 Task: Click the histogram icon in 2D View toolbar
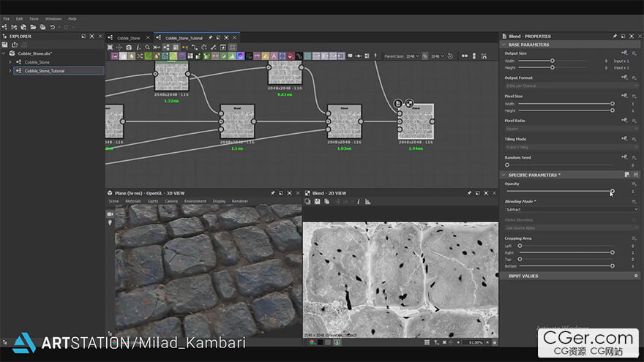(367, 202)
